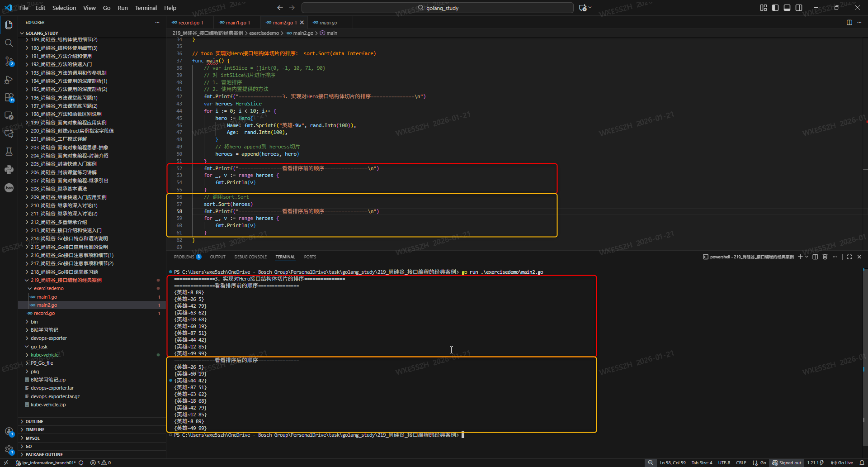Click exercisedemo in the breadcrumb path
The image size is (868, 467).
[264, 33]
